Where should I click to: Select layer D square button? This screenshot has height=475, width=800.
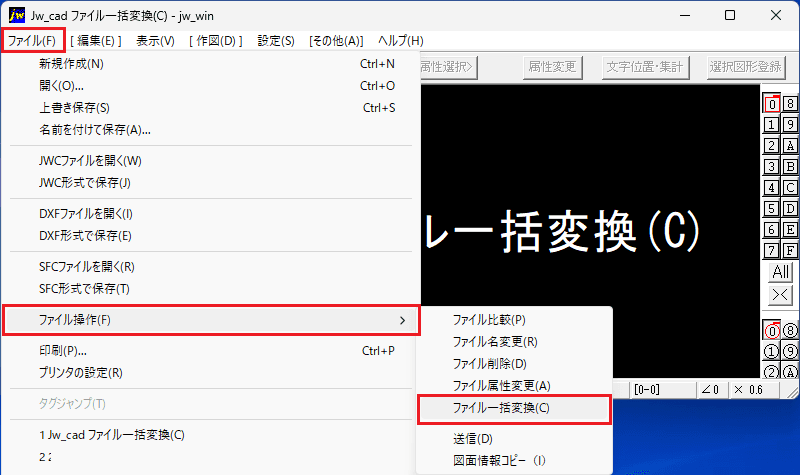(x=790, y=208)
